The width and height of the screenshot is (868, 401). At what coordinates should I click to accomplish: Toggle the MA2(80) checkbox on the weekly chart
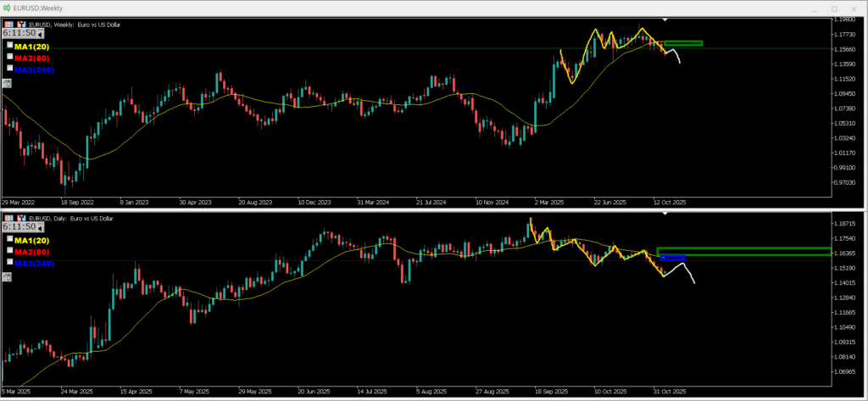click(10, 56)
